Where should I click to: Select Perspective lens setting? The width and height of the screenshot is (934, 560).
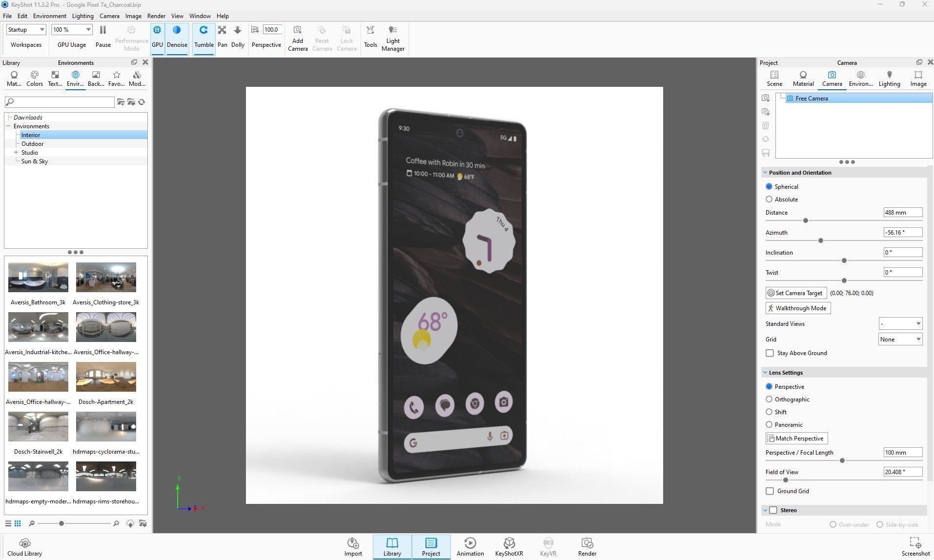click(769, 386)
